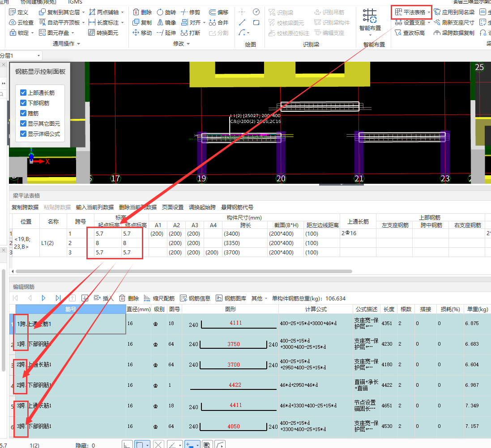Viewport: 491px width, 448px height.
Task: Open the 分层1 layer combo box
Action: 21,56
